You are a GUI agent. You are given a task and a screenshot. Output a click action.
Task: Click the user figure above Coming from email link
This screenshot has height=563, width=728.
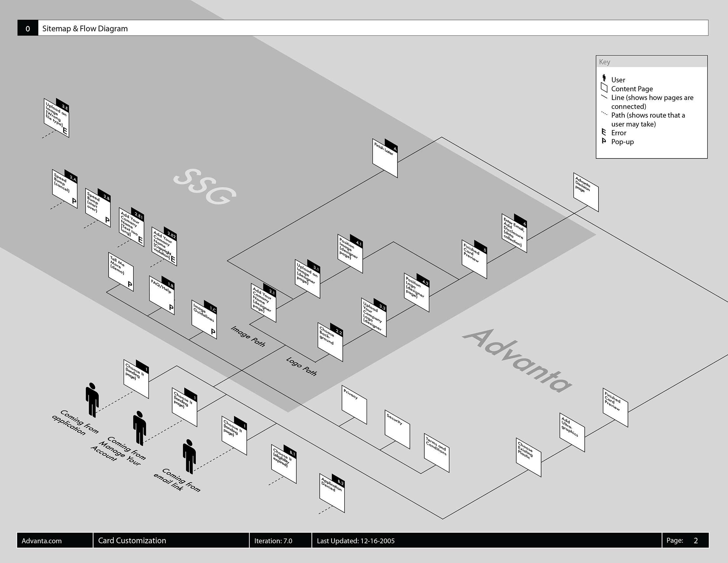(189, 457)
